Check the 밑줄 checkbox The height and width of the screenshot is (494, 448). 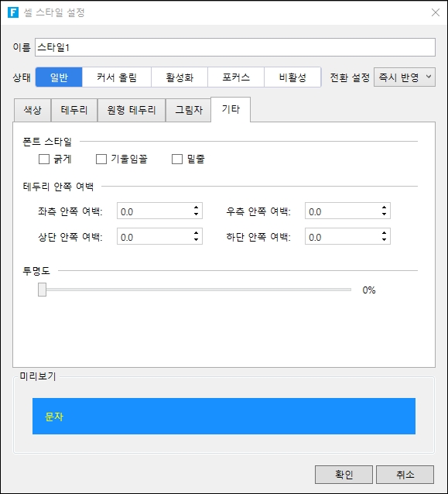[x=177, y=159]
